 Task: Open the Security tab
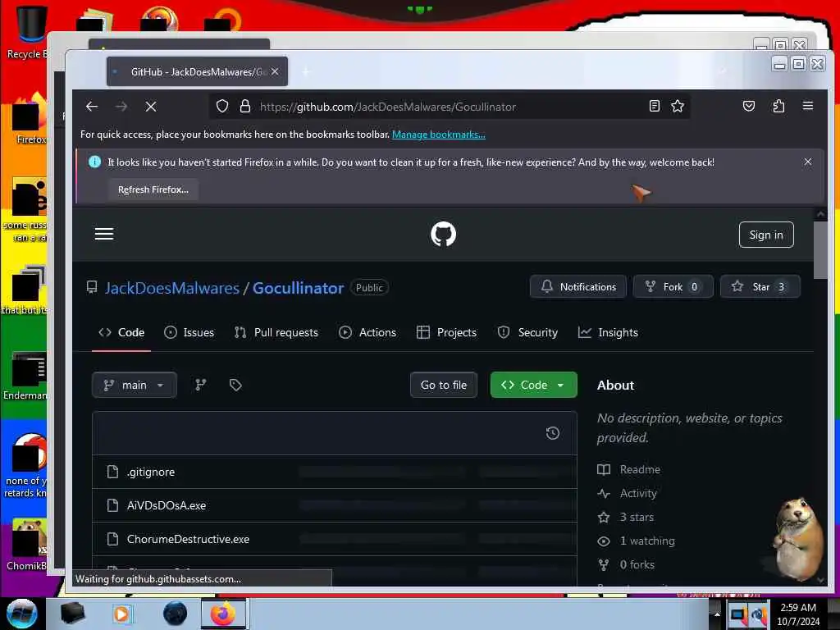click(x=527, y=333)
